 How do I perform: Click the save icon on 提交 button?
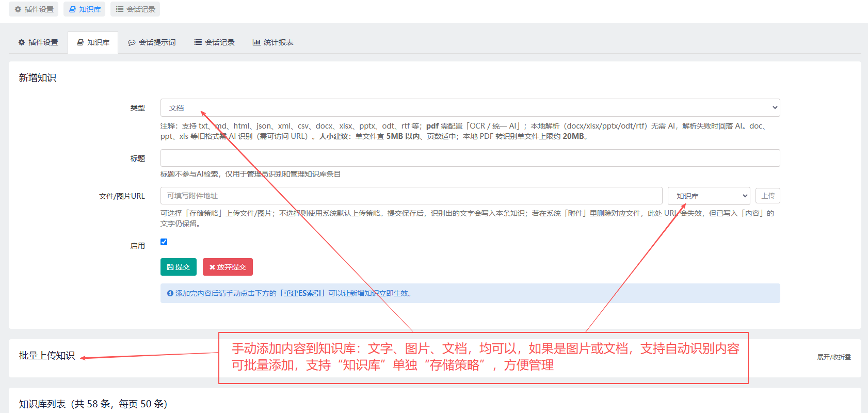coord(170,267)
